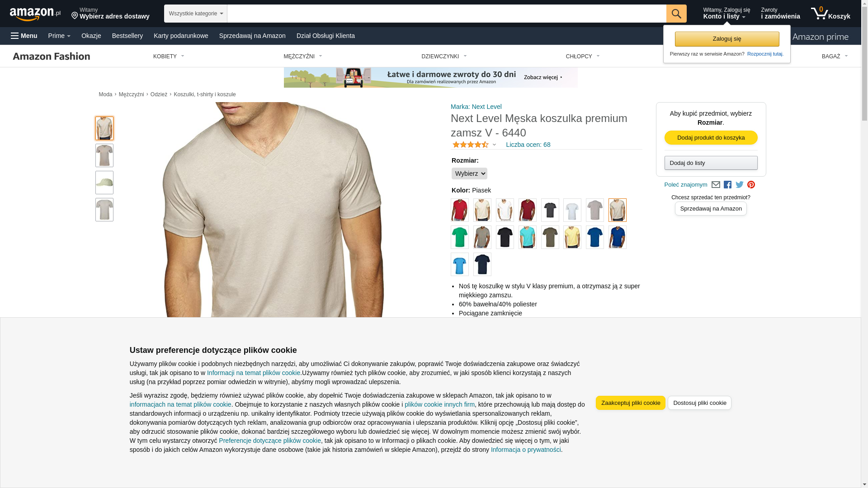Expand the star rating chevron popover

pos(494,145)
